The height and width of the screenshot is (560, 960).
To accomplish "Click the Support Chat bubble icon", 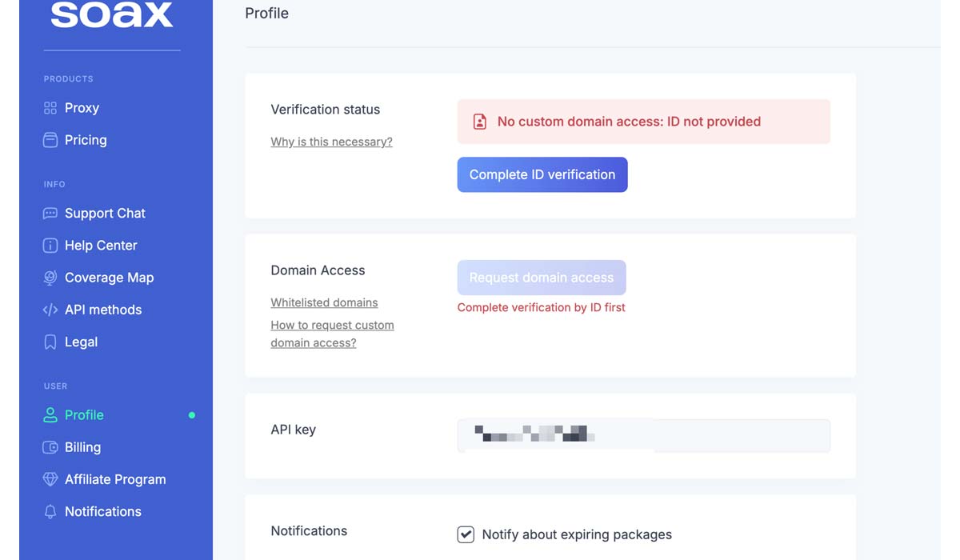I will [x=50, y=214].
